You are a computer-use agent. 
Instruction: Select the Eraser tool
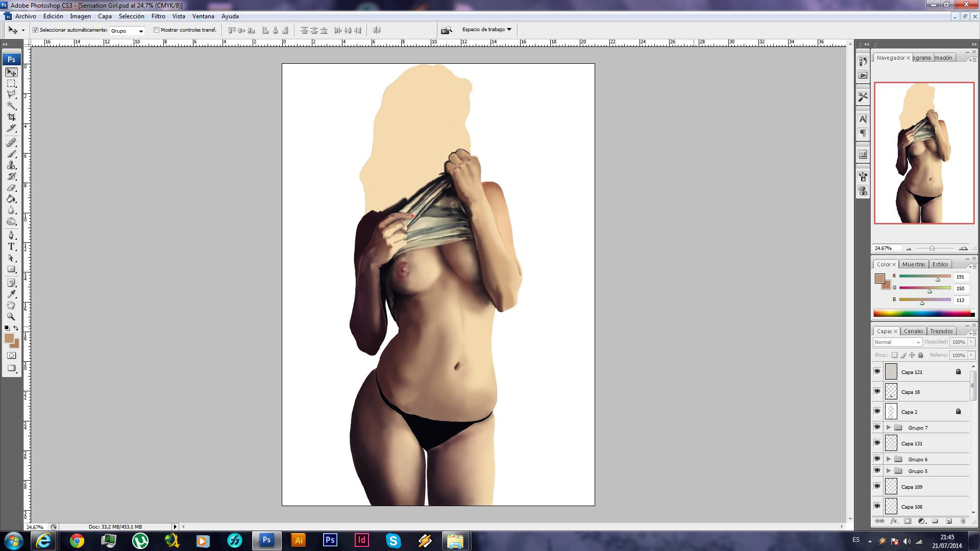tap(11, 188)
